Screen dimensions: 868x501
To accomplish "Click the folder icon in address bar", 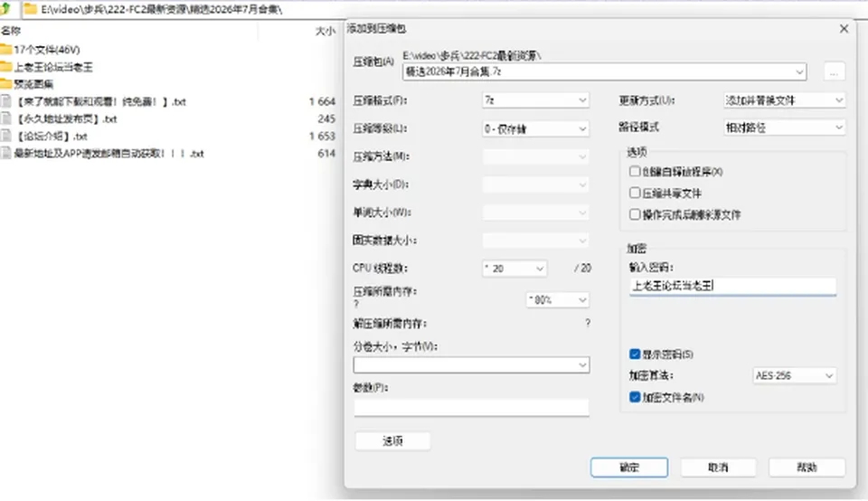I will (31, 9).
